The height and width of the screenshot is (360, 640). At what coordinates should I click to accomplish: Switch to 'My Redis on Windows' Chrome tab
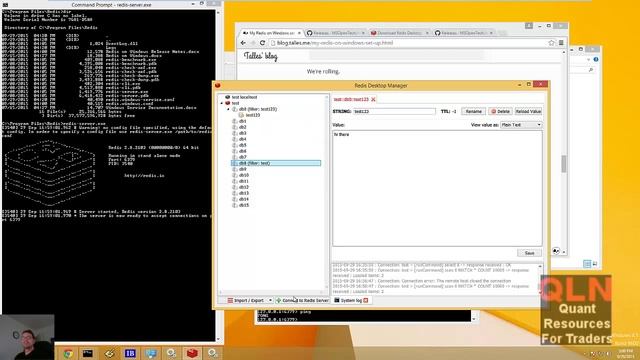pyautogui.click(x=271, y=33)
